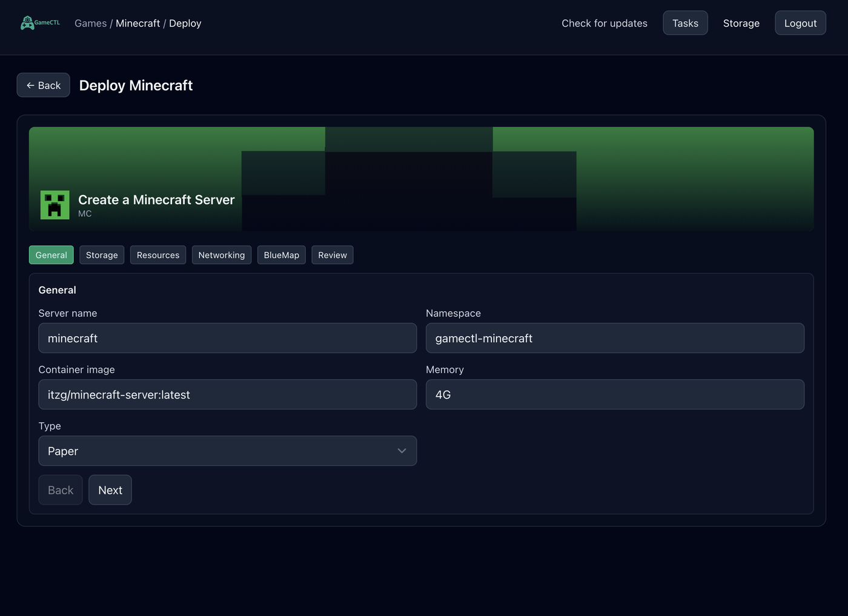Click the GameCTL logo icon
848x616 pixels.
pyautogui.click(x=40, y=23)
